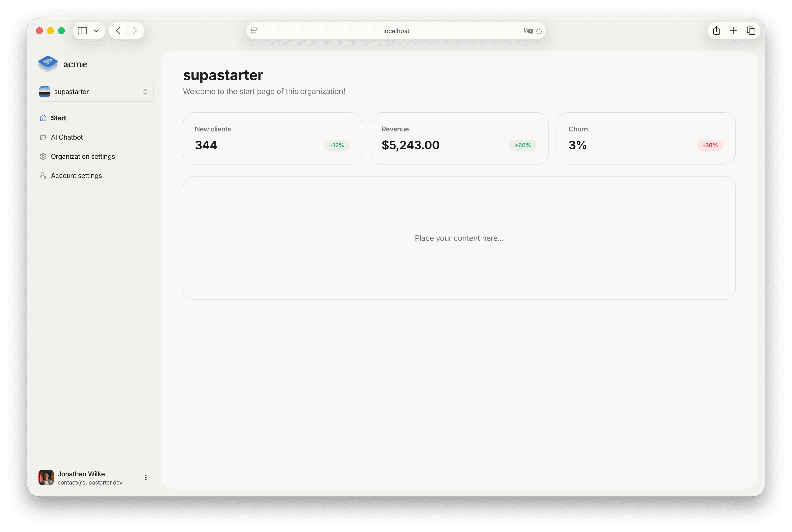The width and height of the screenshot is (792, 532).
Task: Open the tab overview icon
Action: (751, 30)
